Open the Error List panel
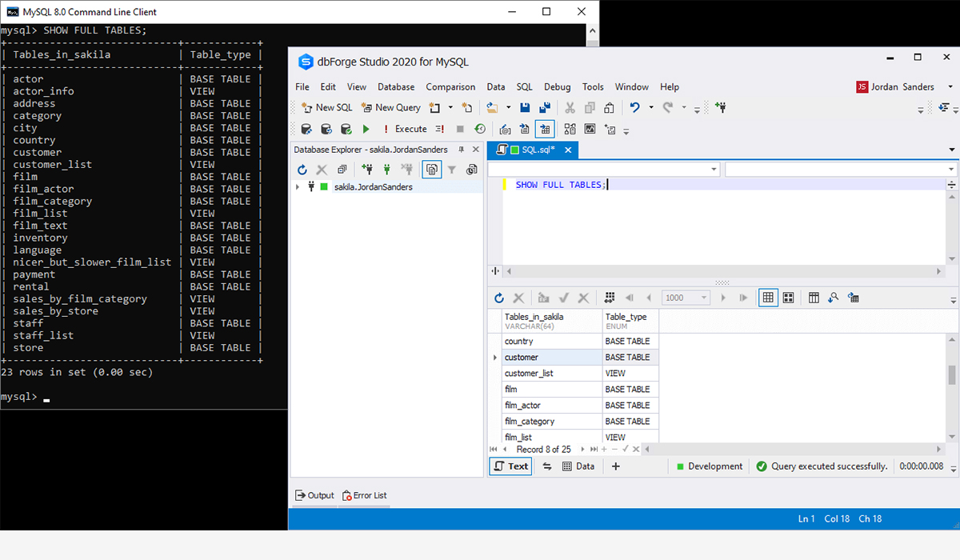Image resolution: width=960 pixels, height=560 pixels. tap(365, 495)
